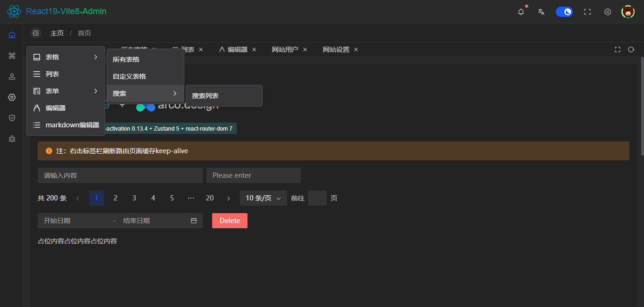The width and height of the screenshot is (644, 307).
Task: Select the command-key icon in the sidebar
Action: (12, 56)
